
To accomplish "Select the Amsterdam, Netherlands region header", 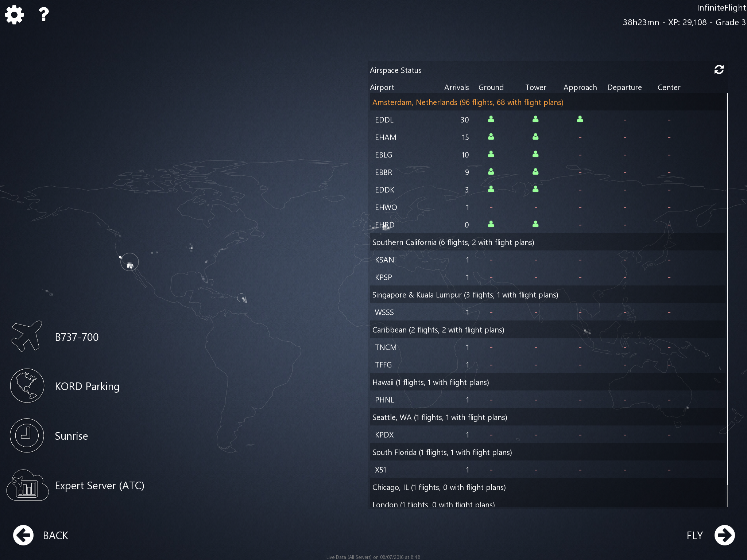I will tap(468, 102).
